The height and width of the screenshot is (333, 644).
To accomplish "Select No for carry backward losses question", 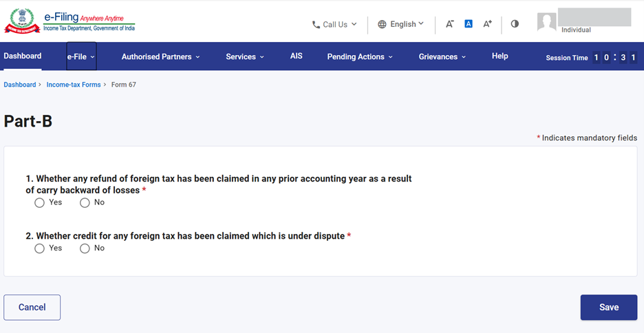I will click(x=85, y=203).
